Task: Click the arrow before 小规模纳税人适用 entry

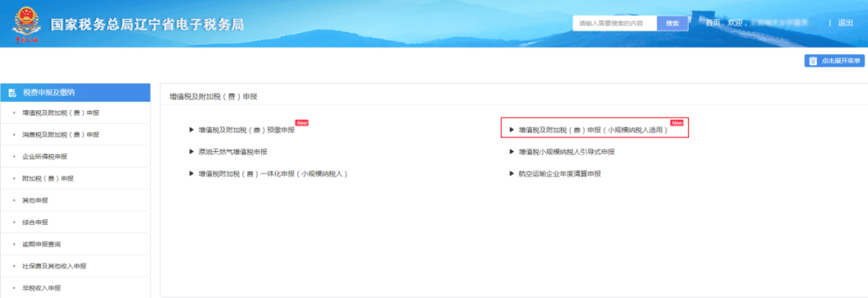Action: pos(512,130)
